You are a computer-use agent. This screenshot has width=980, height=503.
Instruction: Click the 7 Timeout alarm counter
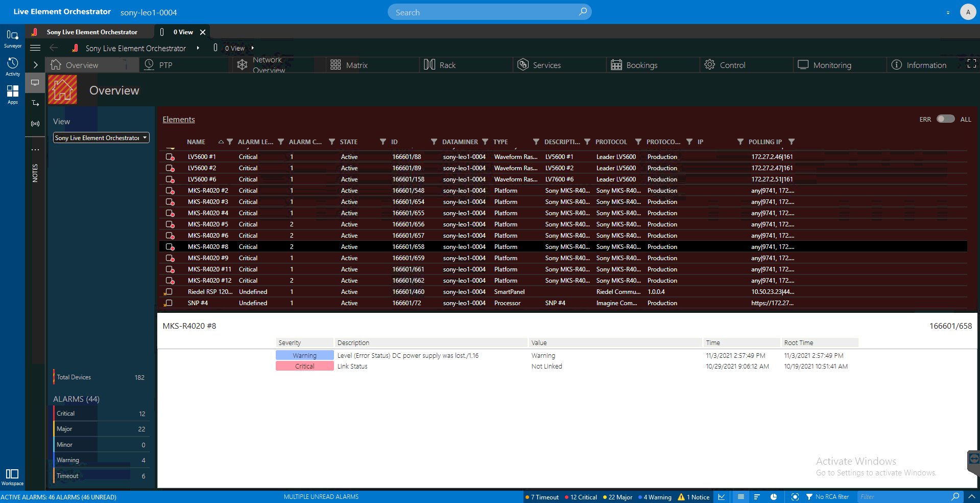point(542,497)
